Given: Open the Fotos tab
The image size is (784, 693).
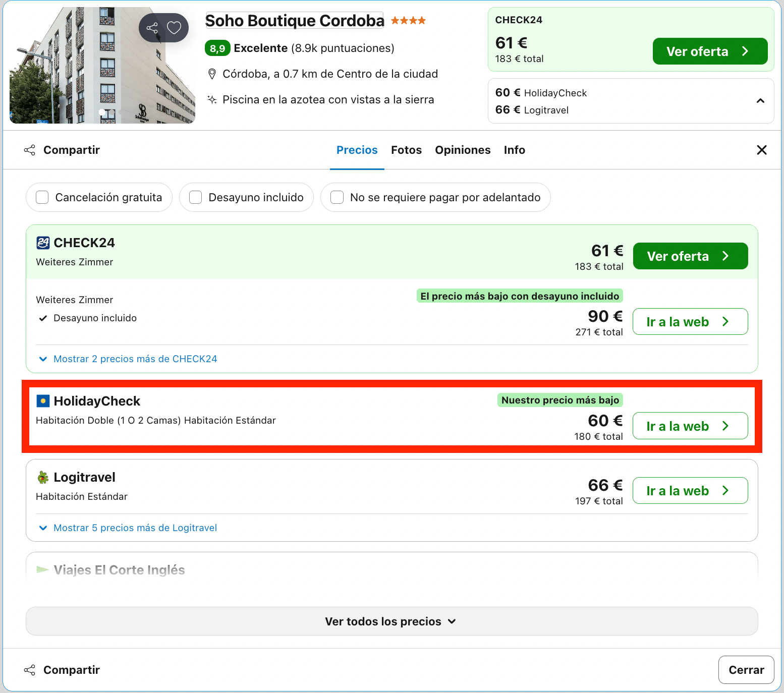Looking at the screenshot, I should coord(407,150).
